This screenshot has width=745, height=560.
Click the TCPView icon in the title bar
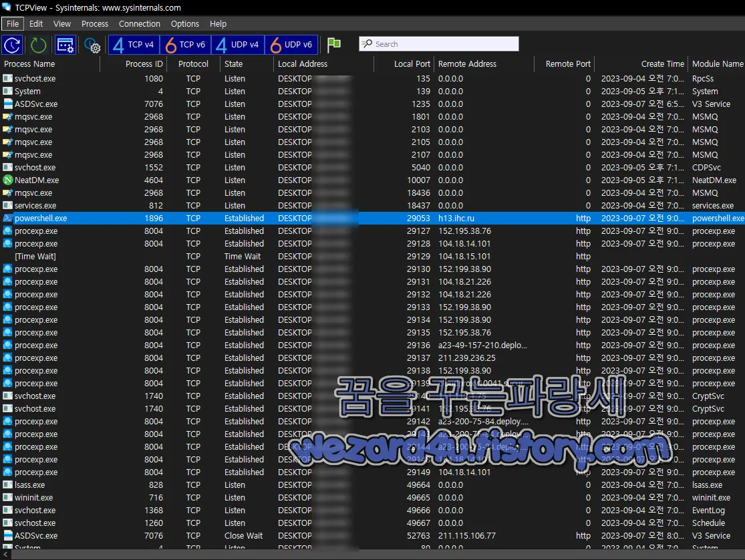6,6
